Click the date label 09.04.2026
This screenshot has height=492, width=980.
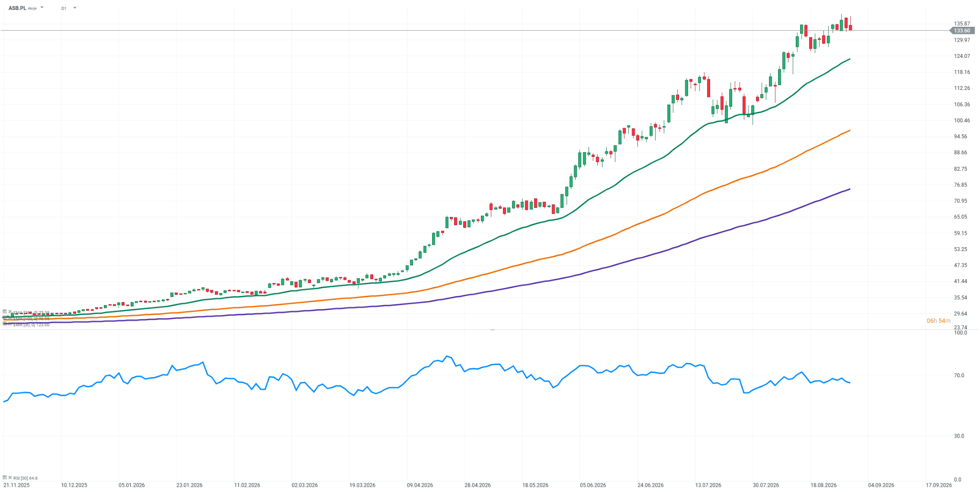(420, 485)
